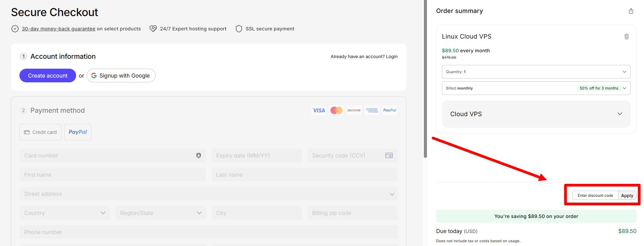Select the Credit card payment tab
644x246 pixels.
click(x=40, y=132)
